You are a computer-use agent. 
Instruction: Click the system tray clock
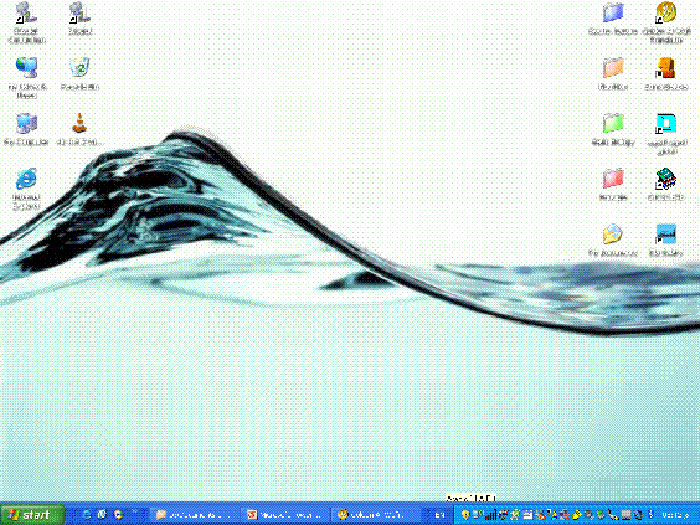675,515
